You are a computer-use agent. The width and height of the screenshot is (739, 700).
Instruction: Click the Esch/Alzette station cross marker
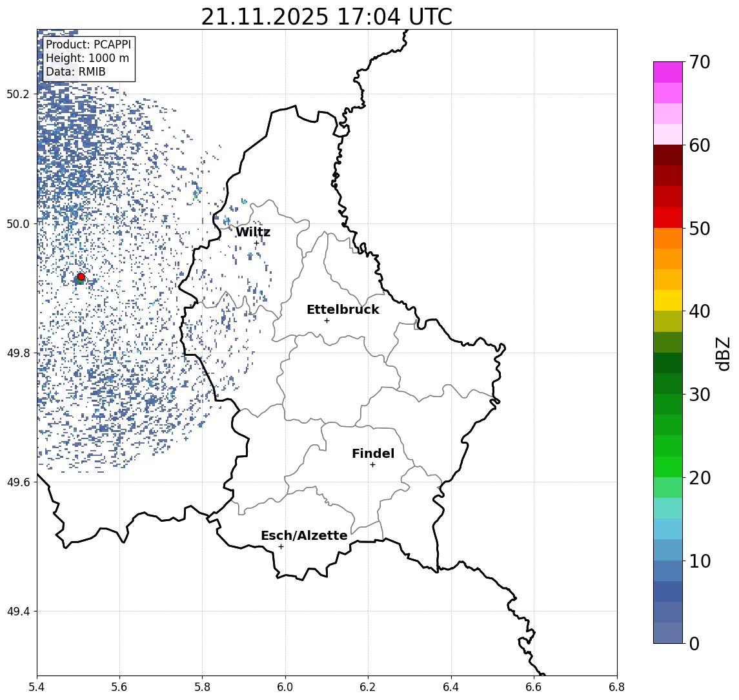281,547
